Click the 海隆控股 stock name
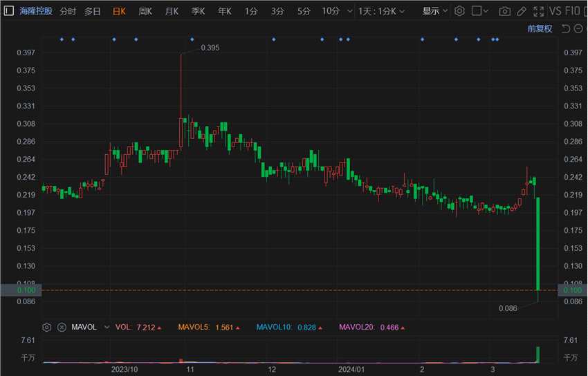588x376 pixels. (x=36, y=11)
